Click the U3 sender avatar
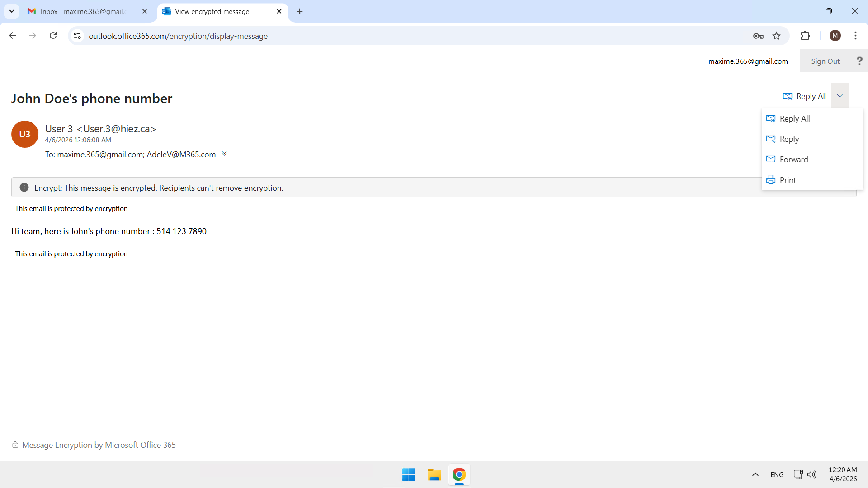This screenshot has height=488, width=868. (x=24, y=134)
